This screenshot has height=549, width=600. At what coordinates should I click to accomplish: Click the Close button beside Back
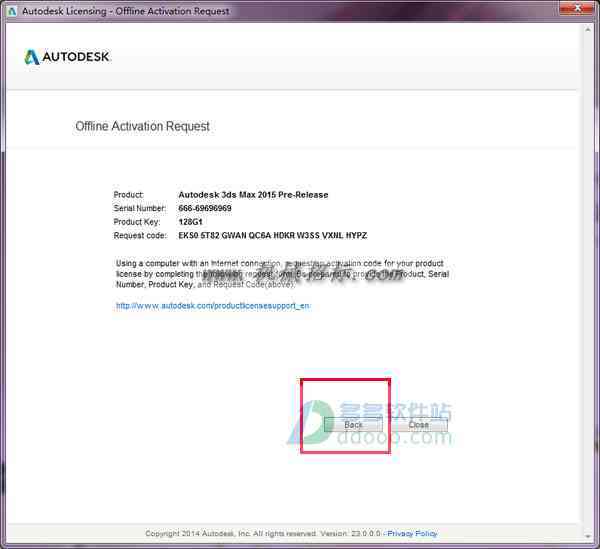(419, 425)
